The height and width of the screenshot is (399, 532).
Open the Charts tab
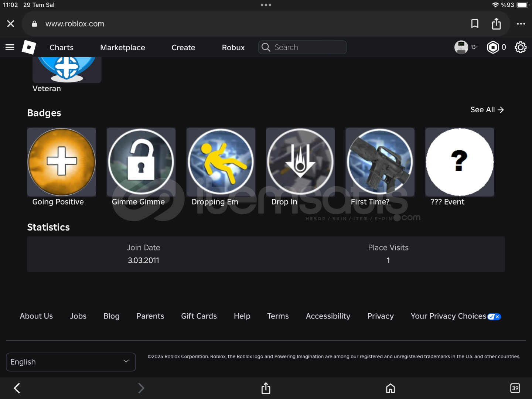click(x=61, y=48)
